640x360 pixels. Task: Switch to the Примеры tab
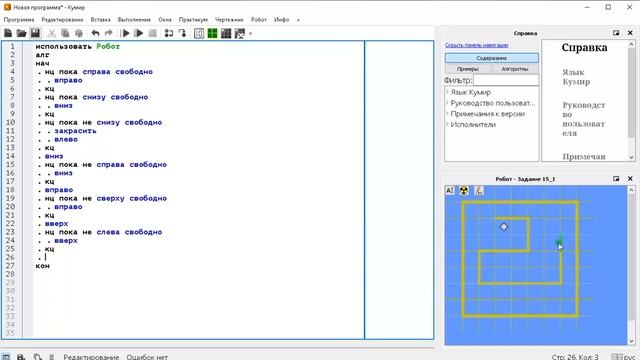tap(468, 69)
